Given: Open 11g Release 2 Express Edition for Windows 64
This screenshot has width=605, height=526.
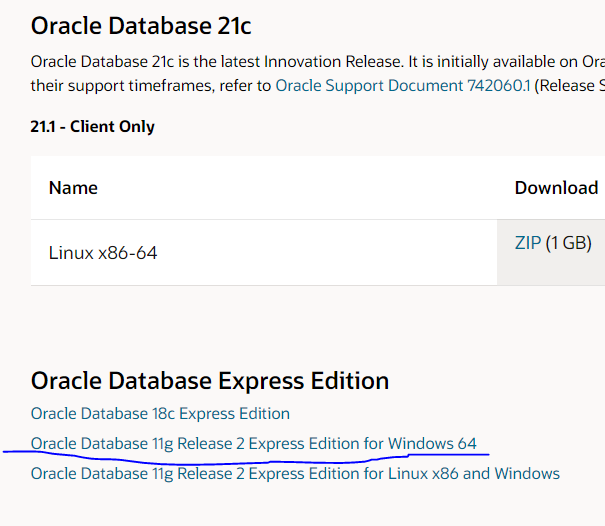Looking at the screenshot, I should [x=254, y=443].
